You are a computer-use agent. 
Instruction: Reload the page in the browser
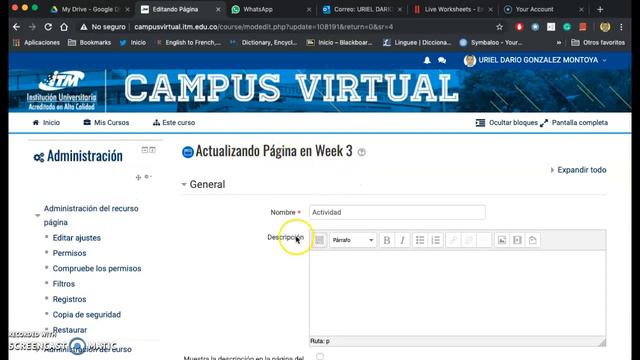click(x=48, y=27)
